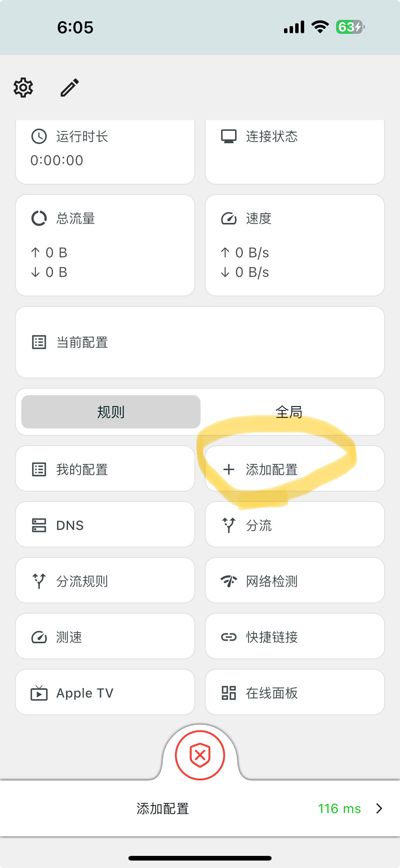Tap the plus 添加配置 card

[295, 469]
